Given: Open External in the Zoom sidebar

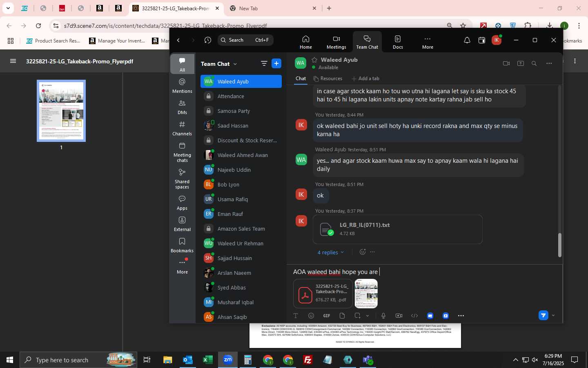Looking at the screenshot, I should click(182, 224).
